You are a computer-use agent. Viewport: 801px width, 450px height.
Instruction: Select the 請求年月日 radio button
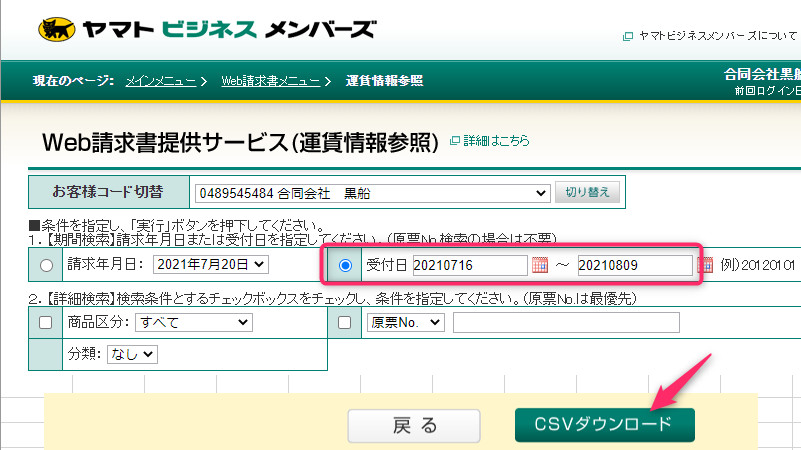point(46,265)
